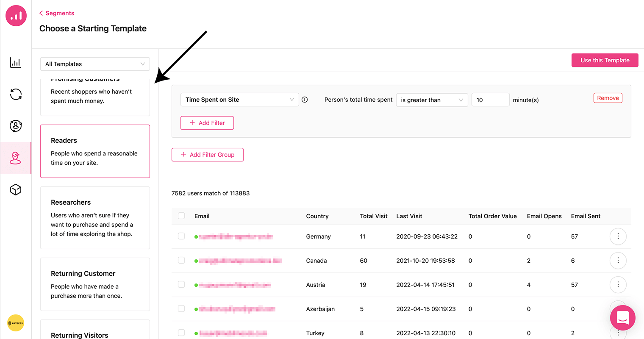Click the Country column header
Image resolution: width=644 pixels, height=339 pixels.
pyautogui.click(x=317, y=216)
